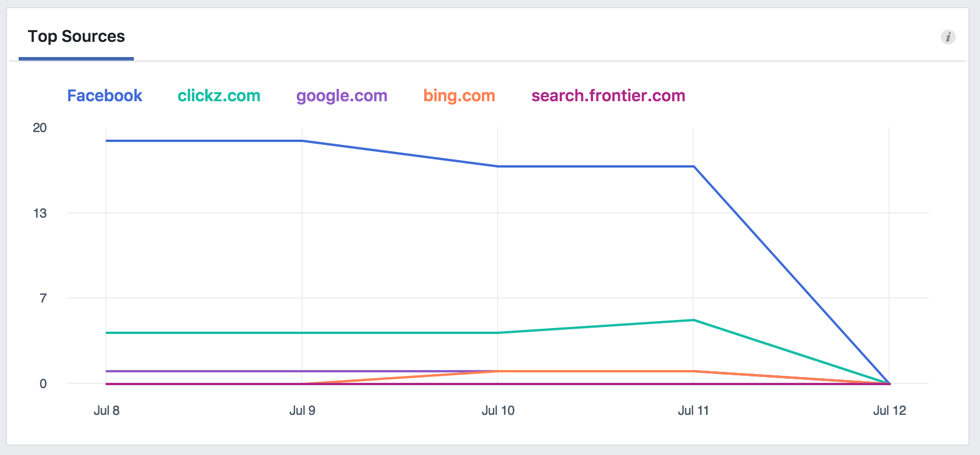Click the Jul 8 date label
Screen dimensions: 980x455
(x=106, y=410)
